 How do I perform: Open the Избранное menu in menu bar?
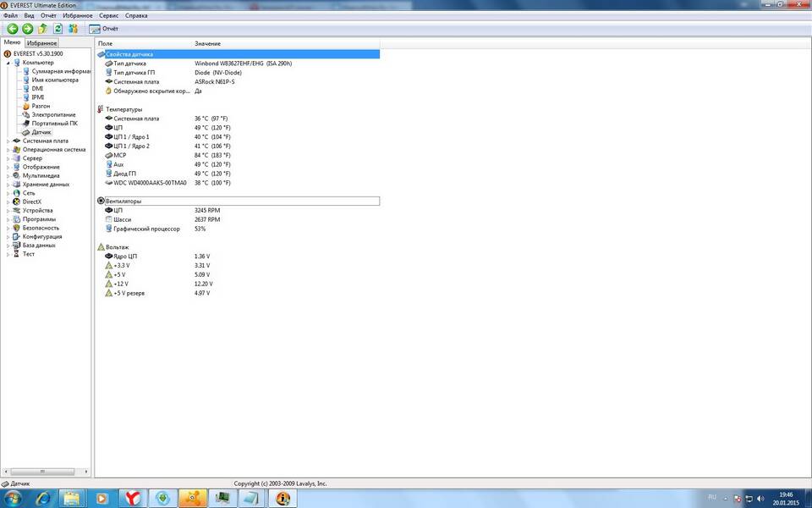(77, 15)
